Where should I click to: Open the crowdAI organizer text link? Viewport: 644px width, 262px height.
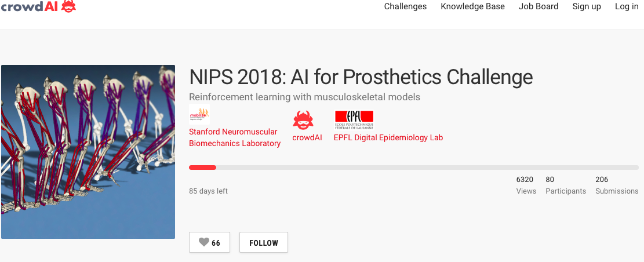[x=307, y=138]
